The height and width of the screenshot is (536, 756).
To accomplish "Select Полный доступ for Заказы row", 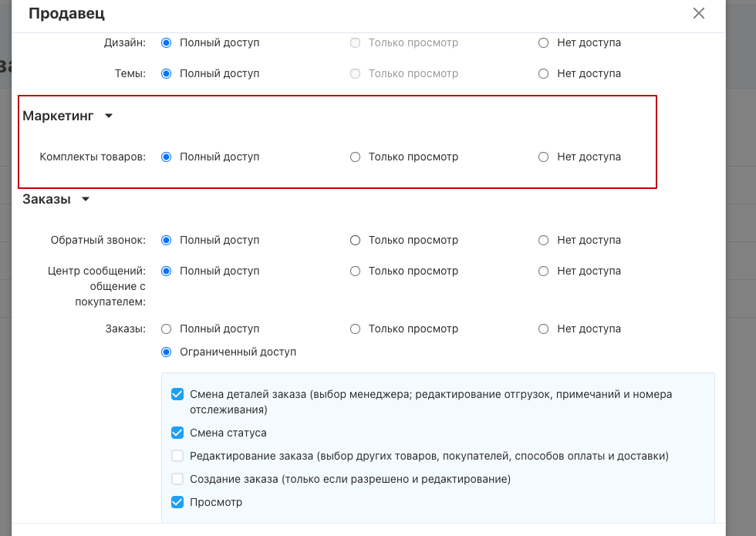I will (x=167, y=329).
